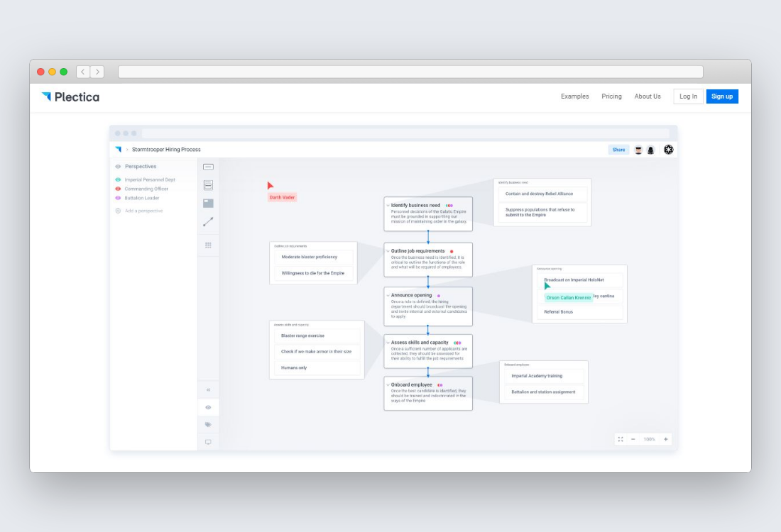The image size is (781, 532).
Task: Open the settings wheel near the bell
Action: click(x=667, y=150)
